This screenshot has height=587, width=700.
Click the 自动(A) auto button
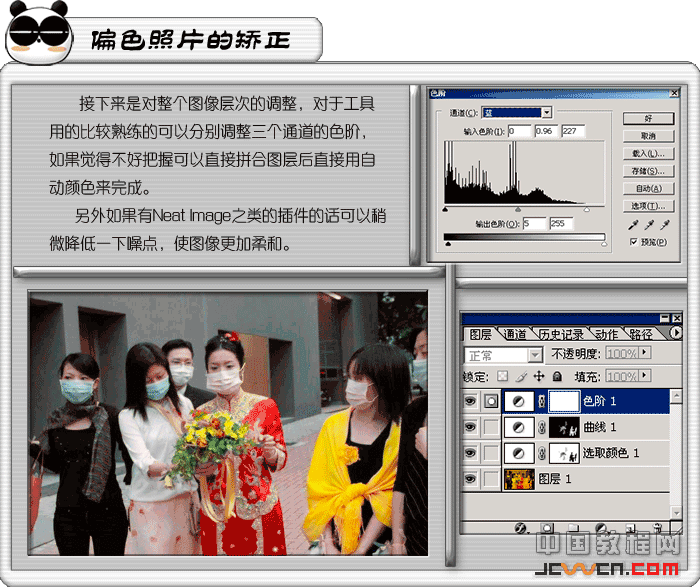(648, 188)
